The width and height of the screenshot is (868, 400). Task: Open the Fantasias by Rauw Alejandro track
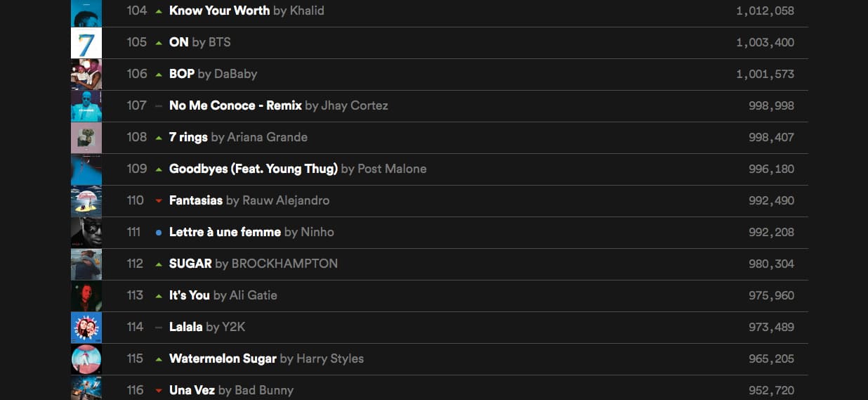(x=249, y=200)
